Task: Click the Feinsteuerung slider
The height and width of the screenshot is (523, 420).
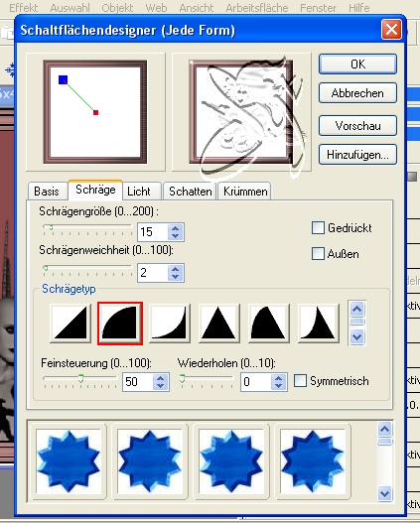Action: pyautogui.click(x=80, y=381)
